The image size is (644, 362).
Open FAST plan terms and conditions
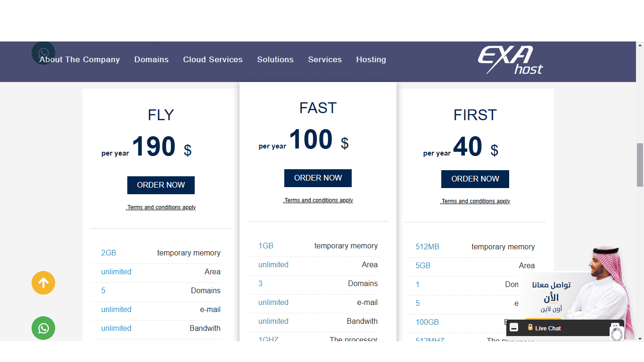[318, 200]
